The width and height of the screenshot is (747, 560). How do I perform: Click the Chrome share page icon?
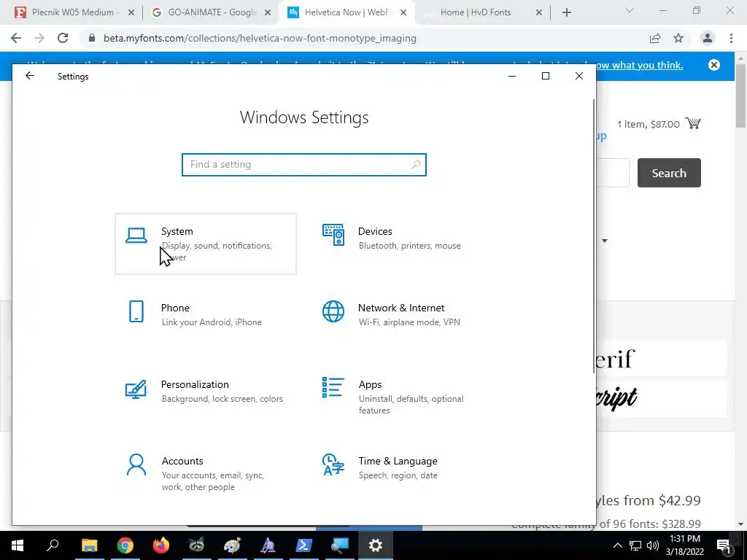pos(655,38)
